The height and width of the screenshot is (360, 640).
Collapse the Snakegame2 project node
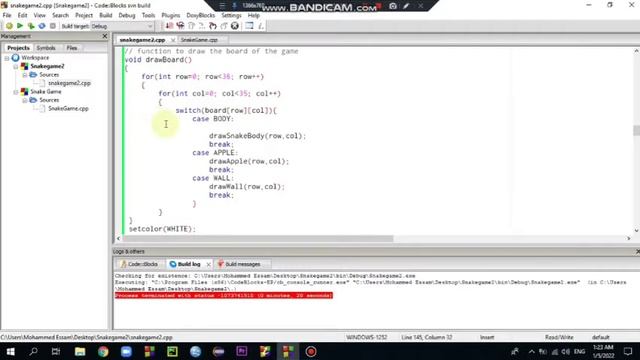(x=16, y=67)
